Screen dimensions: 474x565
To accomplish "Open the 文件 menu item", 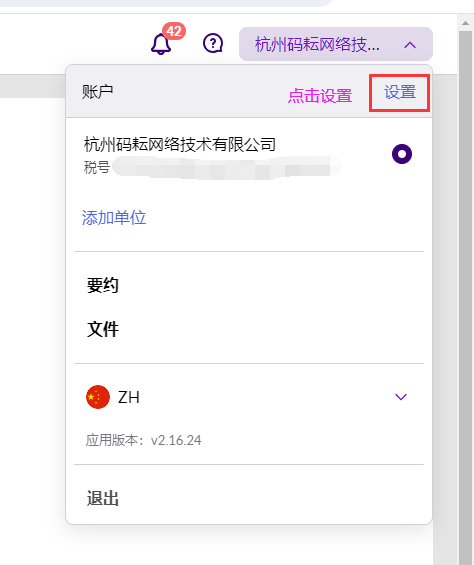I will 103,329.
